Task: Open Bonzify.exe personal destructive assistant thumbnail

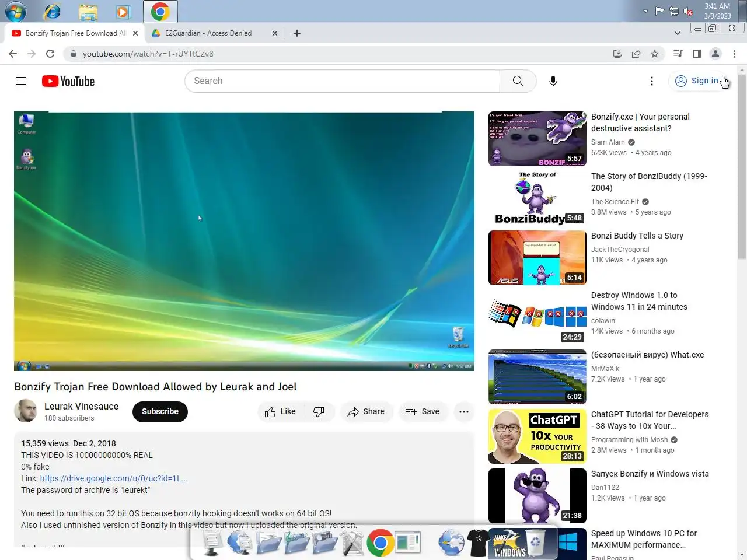Action: point(537,139)
